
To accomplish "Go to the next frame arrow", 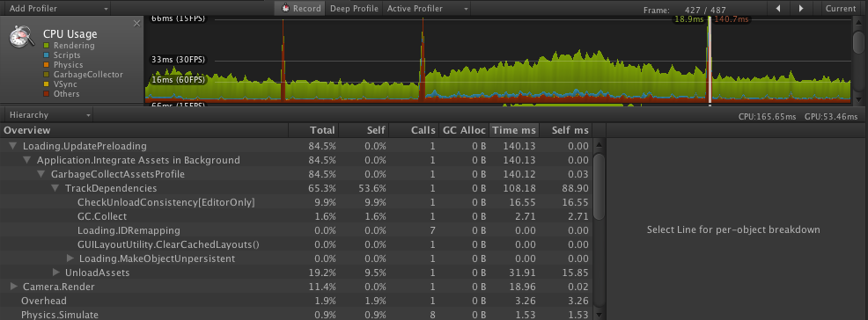I will click(x=801, y=8).
